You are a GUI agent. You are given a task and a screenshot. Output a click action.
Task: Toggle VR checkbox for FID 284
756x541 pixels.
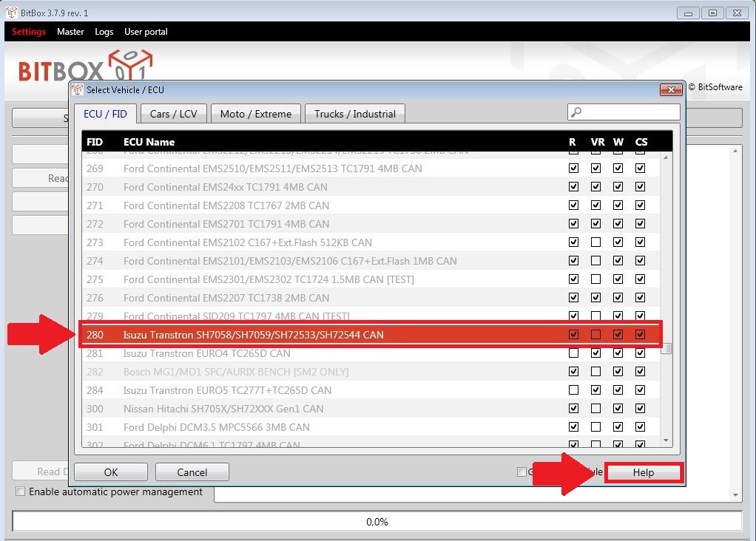[596, 389]
